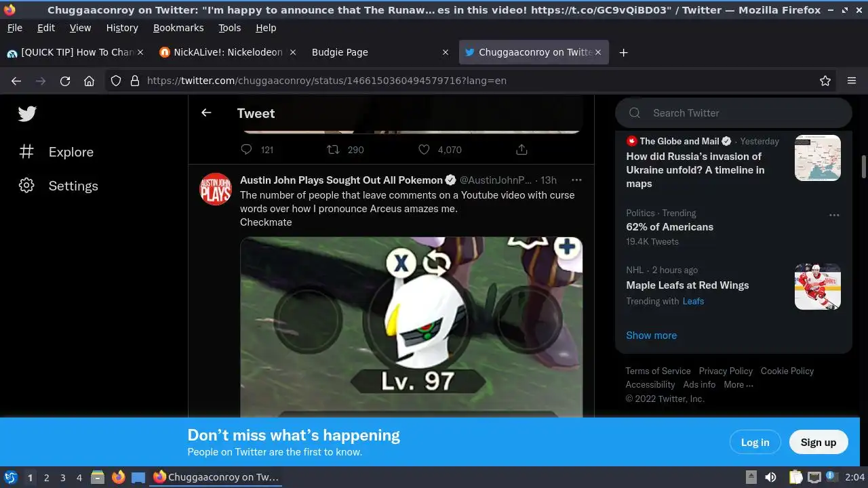Open the Edit menu

click(46, 28)
